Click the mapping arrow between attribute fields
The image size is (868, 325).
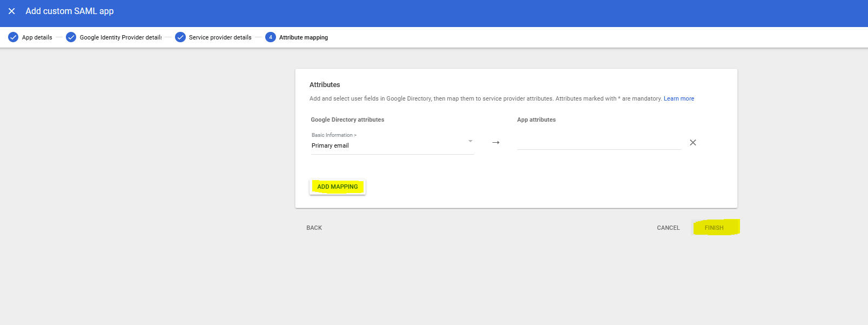point(496,143)
